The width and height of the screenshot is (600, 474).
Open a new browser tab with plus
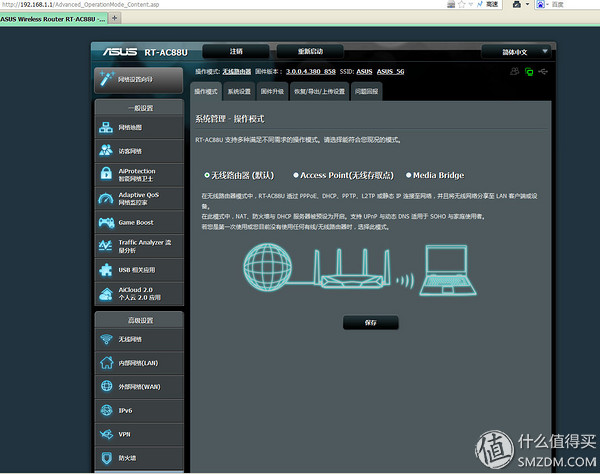(114, 18)
